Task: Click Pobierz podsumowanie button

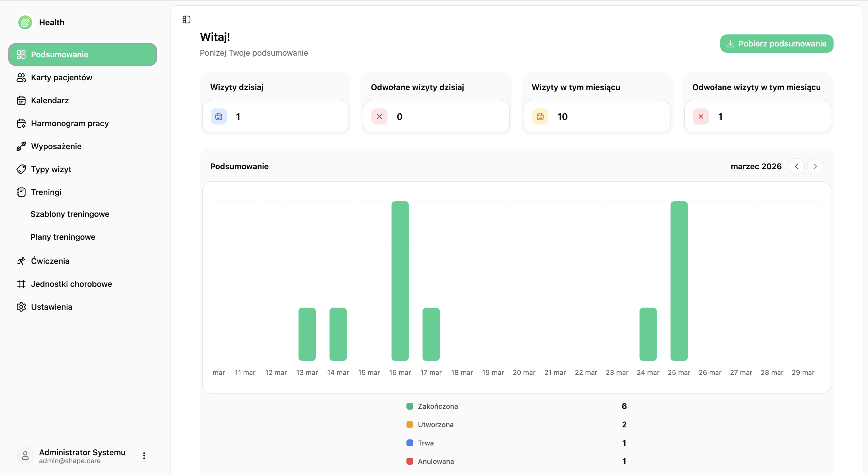Action: (x=776, y=43)
